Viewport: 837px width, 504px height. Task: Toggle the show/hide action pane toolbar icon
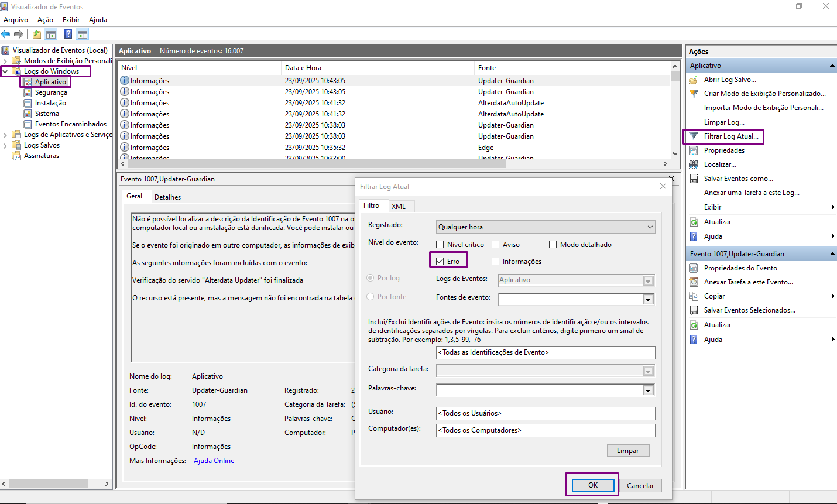[83, 34]
